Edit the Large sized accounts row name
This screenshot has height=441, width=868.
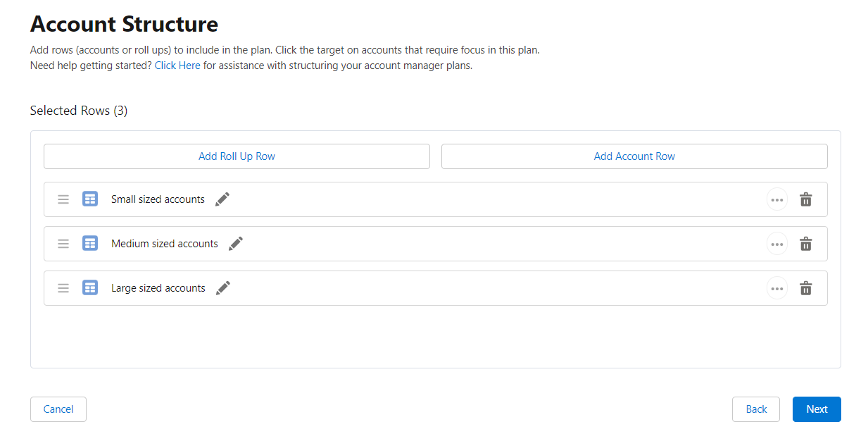coord(223,288)
